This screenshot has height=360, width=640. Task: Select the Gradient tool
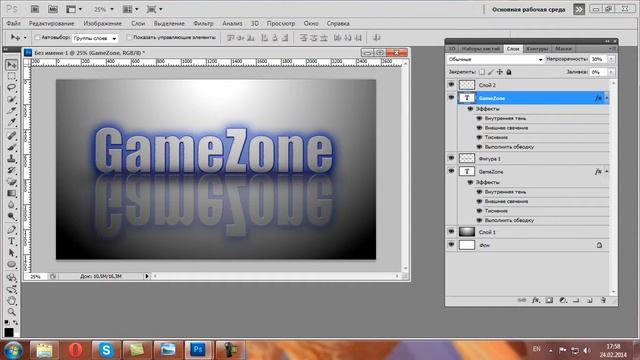(11, 193)
